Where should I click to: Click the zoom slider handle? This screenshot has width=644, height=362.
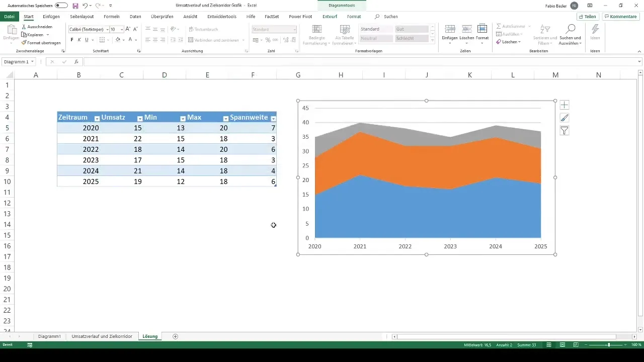pyautogui.click(x=609, y=345)
